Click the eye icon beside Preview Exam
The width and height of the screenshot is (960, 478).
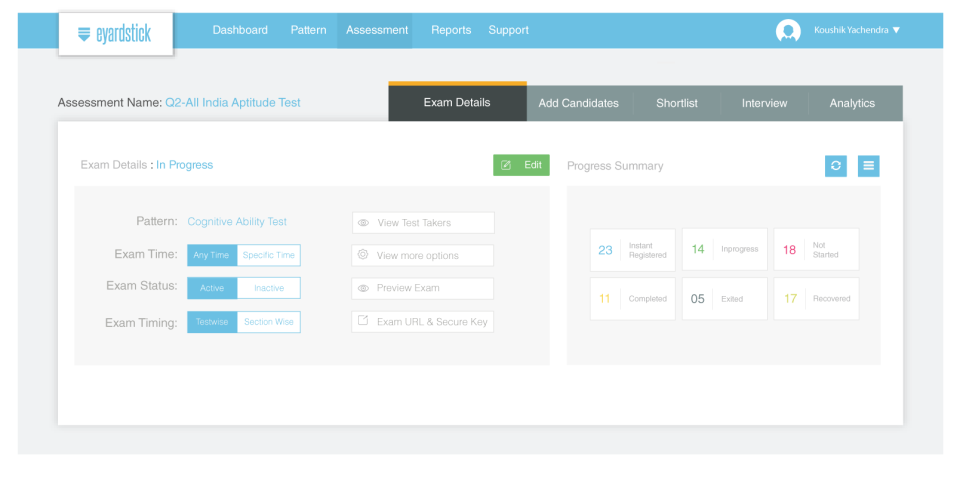point(363,288)
